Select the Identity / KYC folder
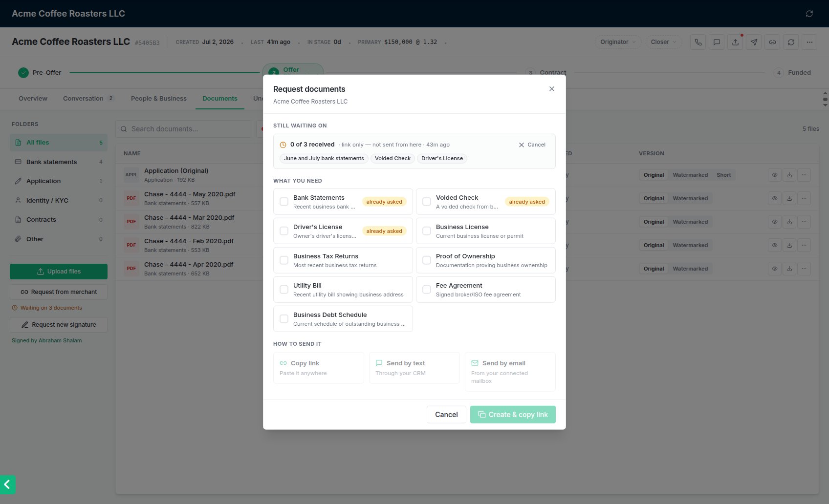Screen dimensions: 829x504 click(59, 201)
